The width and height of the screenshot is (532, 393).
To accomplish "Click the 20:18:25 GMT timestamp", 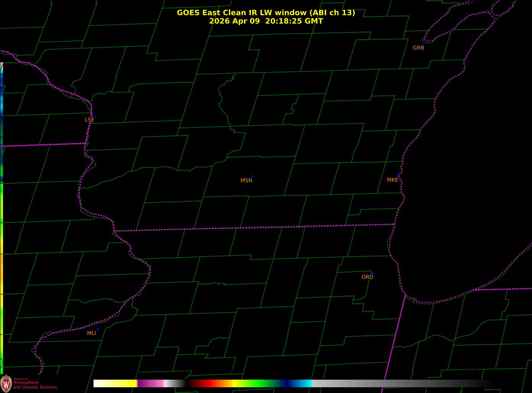I will (294, 21).
